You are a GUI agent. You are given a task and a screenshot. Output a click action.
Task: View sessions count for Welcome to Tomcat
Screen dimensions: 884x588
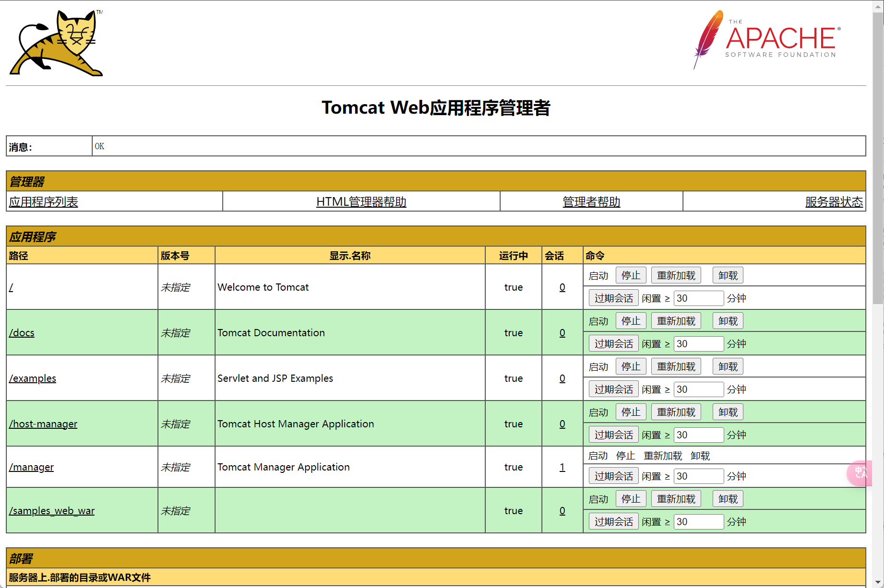pos(562,287)
